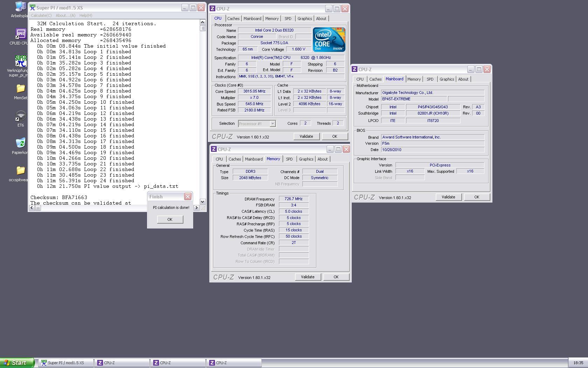This screenshot has height=368, width=588.
Task: Expand the Processor #1 selection dropdown
Action: point(272,123)
